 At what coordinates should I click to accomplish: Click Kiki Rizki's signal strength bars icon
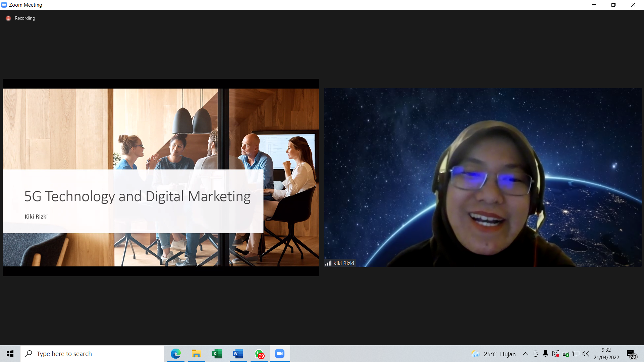328,263
